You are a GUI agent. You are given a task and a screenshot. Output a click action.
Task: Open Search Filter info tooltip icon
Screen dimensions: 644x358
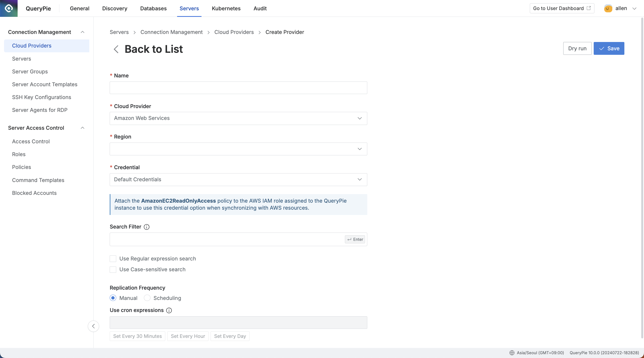[x=147, y=227]
